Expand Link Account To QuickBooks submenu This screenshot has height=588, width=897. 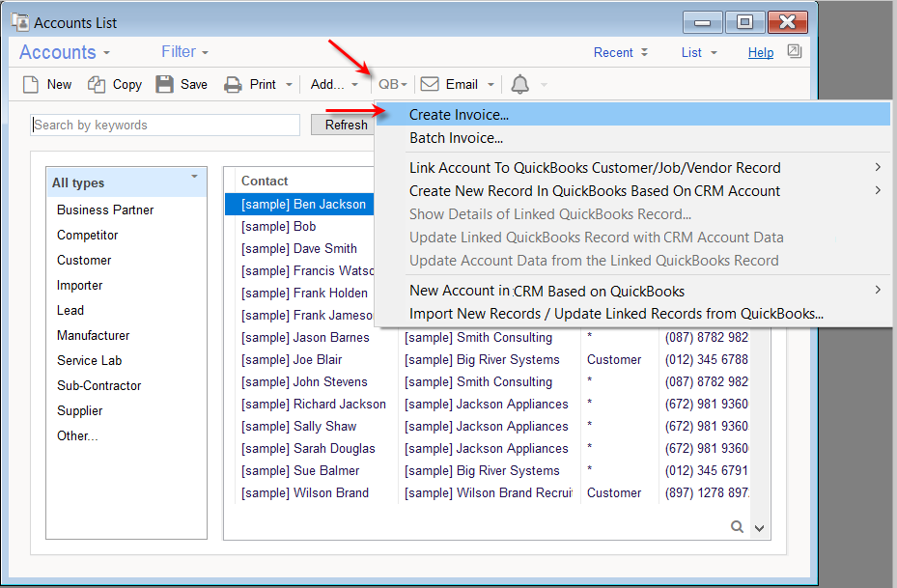595,168
